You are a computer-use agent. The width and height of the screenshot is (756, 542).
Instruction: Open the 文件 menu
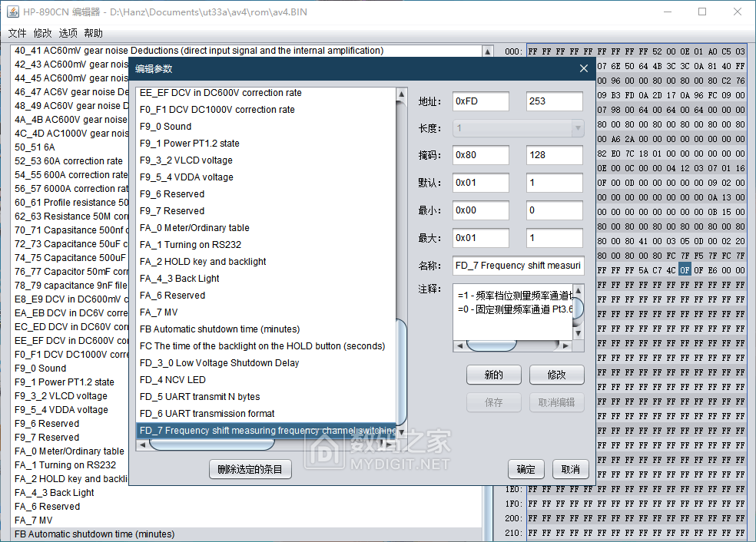pos(17,33)
